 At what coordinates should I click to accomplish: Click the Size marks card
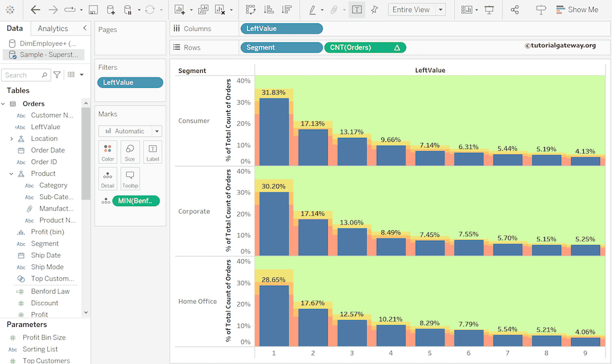click(x=130, y=152)
